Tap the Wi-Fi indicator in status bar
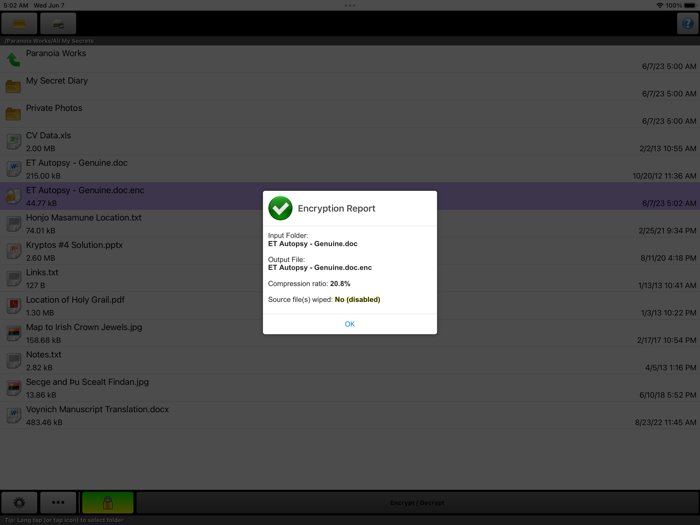Screen dimensions: 700x525 659,5
